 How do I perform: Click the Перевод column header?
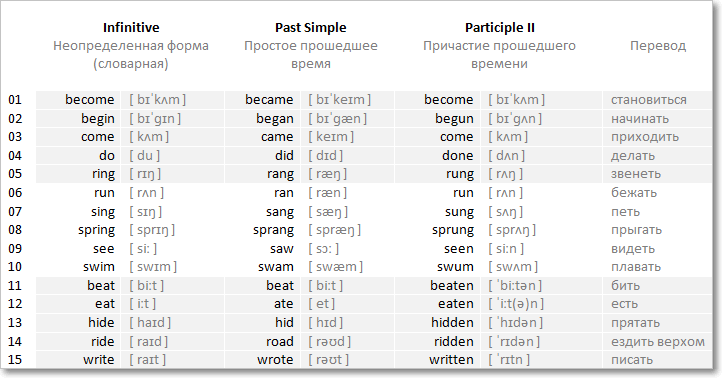click(658, 46)
